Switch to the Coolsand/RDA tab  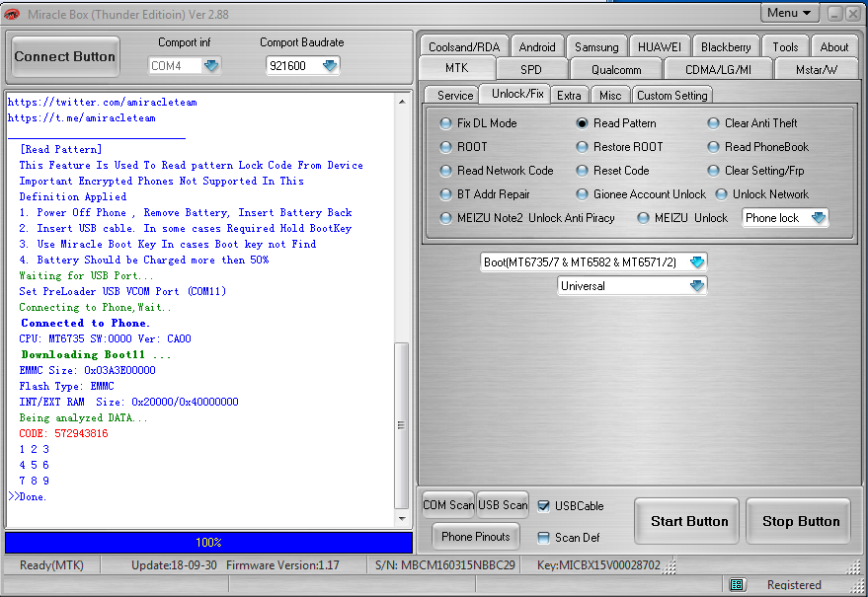(x=464, y=47)
